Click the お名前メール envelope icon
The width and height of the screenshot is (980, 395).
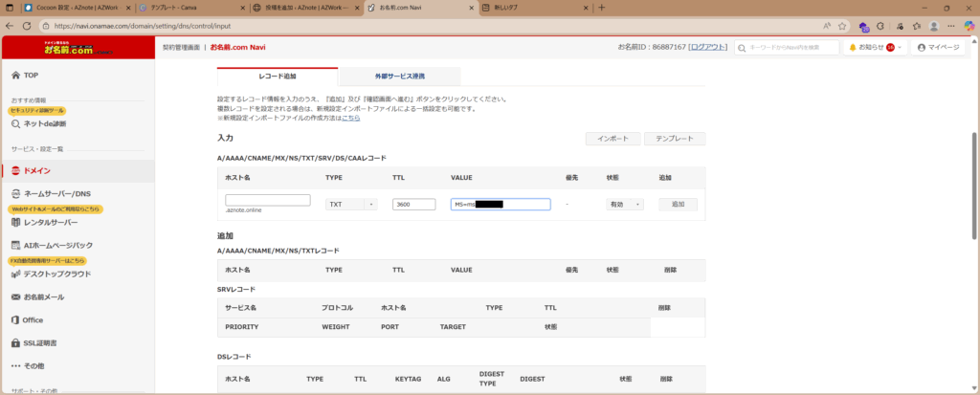[15, 296]
